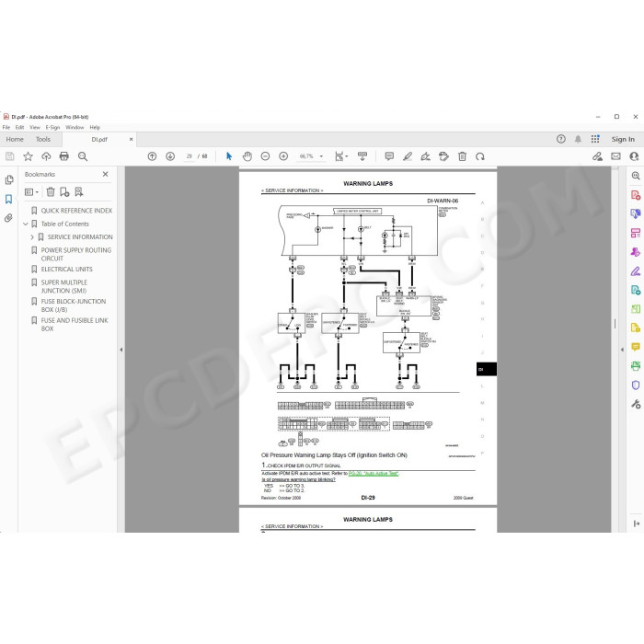The height and width of the screenshot is (644, 644).
Task: Collapse the Table of Contents bookmark
Action: tap(26, 224)
